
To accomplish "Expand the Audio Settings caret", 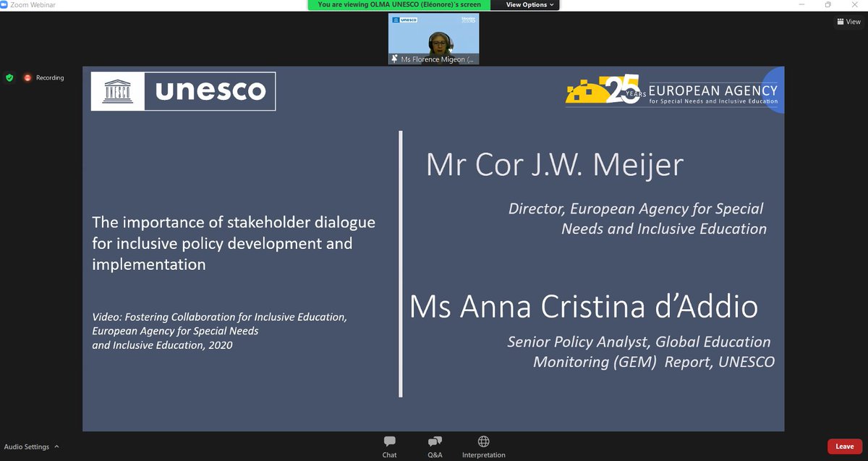I will click(x=56, y=447).
